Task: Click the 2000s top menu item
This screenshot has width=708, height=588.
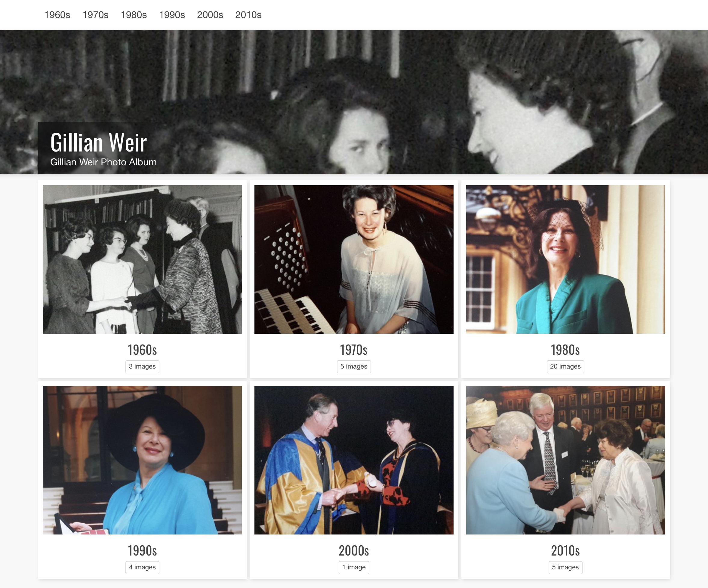Action: coord(210,15)
